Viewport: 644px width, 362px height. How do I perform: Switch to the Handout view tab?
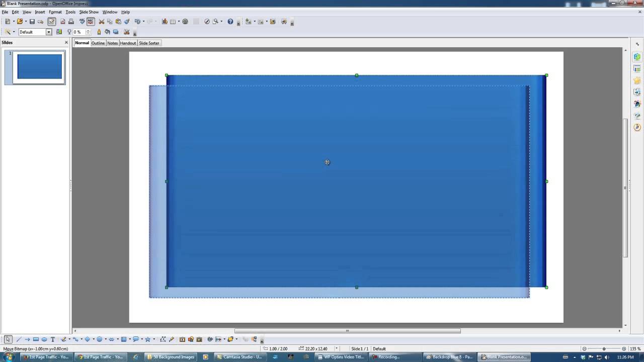[x=128, y=43]
